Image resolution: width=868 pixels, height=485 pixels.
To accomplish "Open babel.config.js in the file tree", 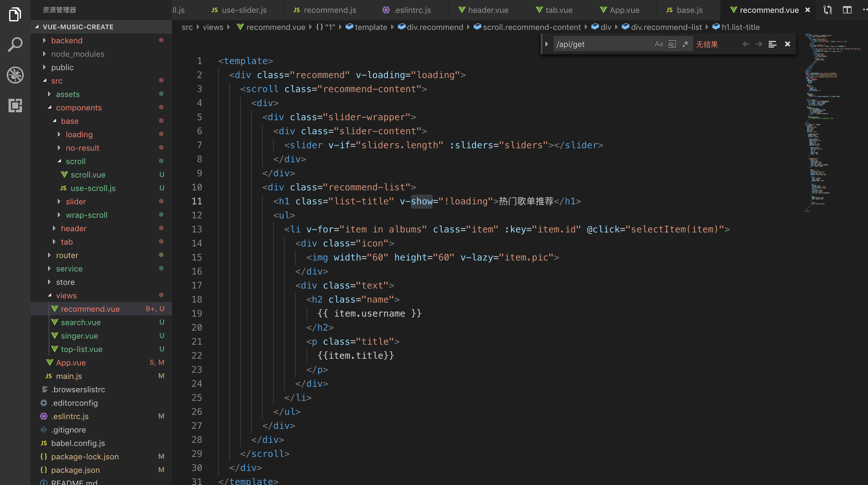I will coord(101,443).
